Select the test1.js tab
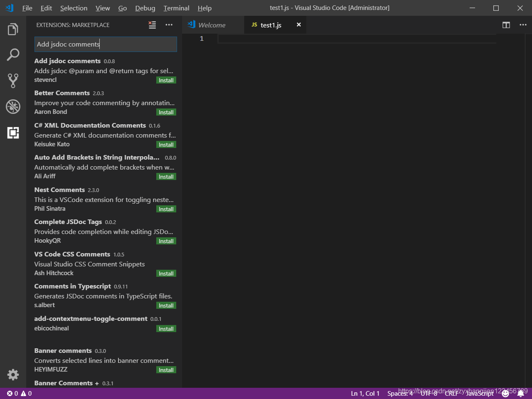Viewport: 532px width, 399px height. (x=275, y=25)
